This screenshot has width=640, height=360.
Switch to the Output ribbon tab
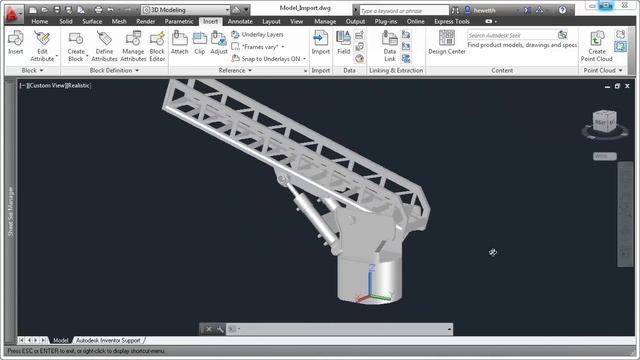coord(355,21)
